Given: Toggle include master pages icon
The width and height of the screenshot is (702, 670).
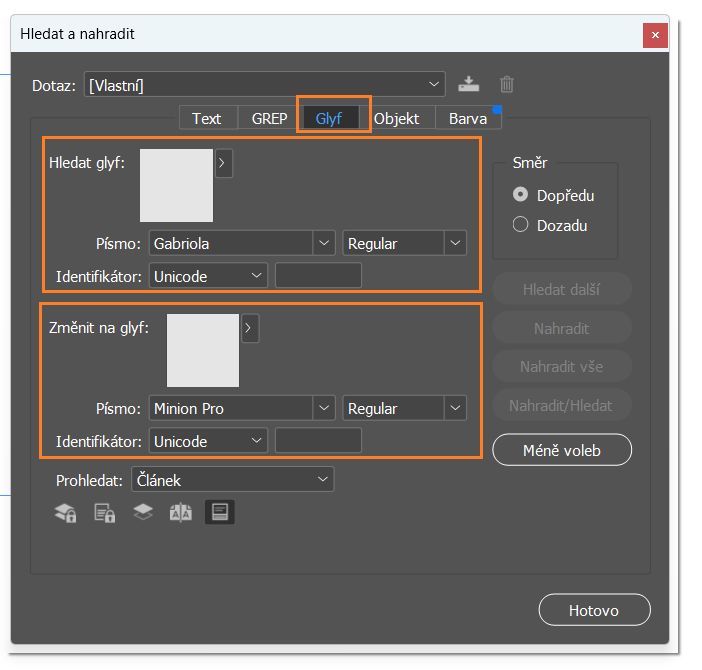Looking at the screenshot, I should click(180, 513).
